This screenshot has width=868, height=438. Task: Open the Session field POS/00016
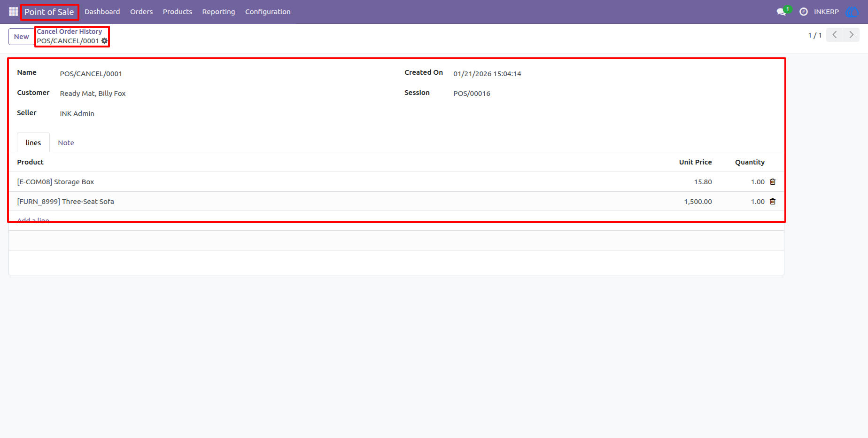472,94
